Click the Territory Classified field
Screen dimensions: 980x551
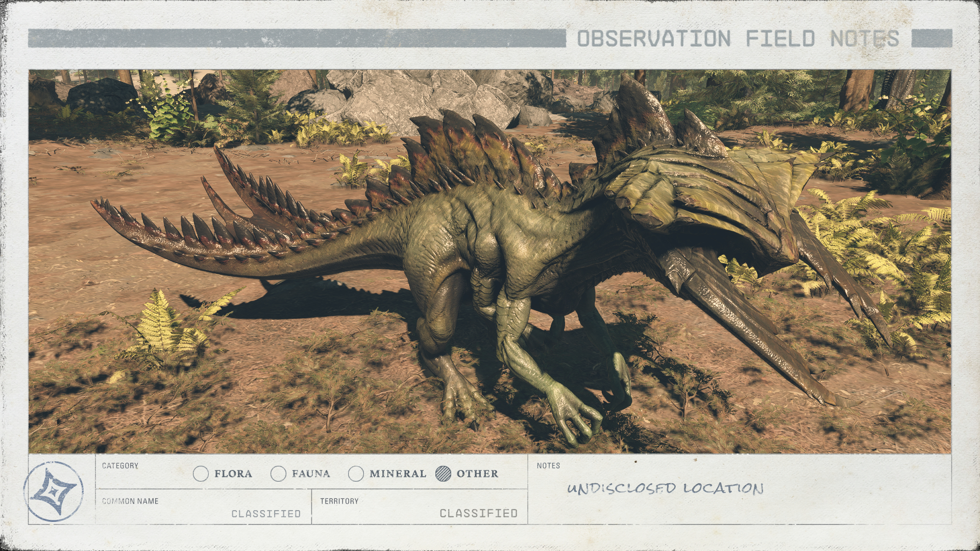[420, 507]
